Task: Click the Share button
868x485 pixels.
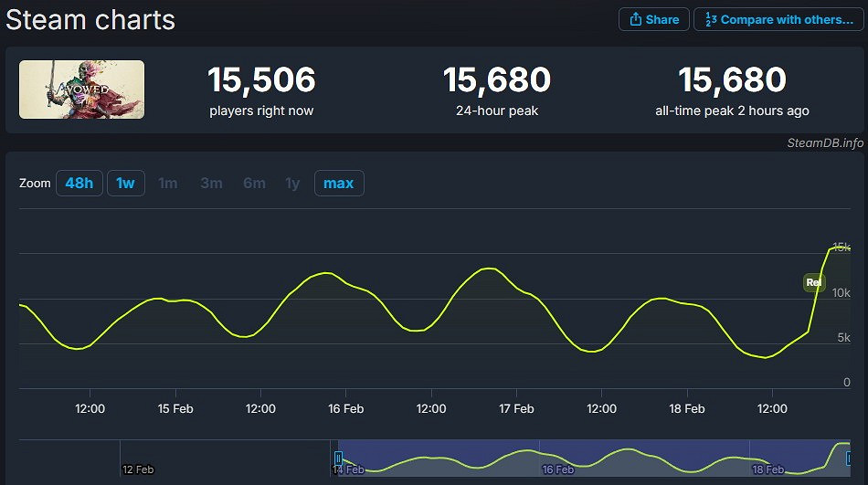Action: [654, 19]
